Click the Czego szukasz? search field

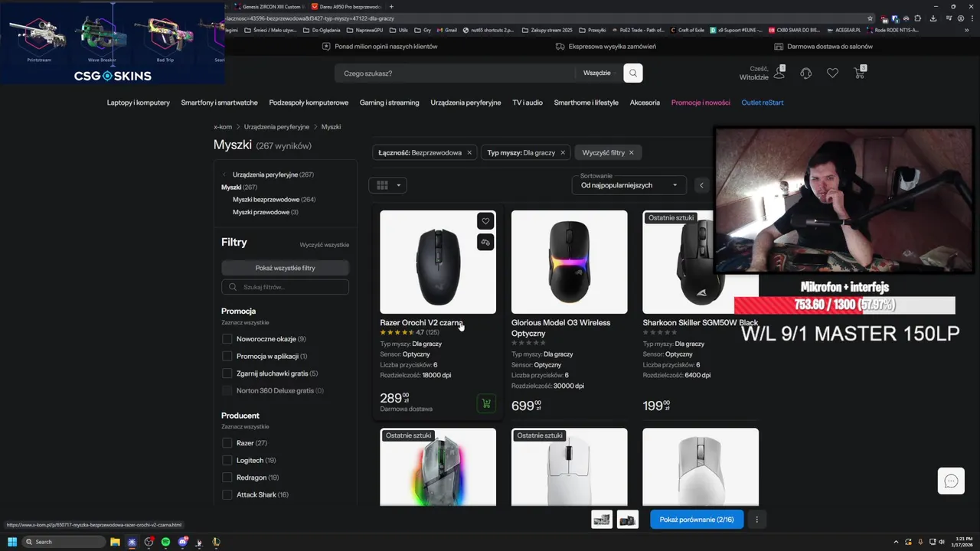456,73
